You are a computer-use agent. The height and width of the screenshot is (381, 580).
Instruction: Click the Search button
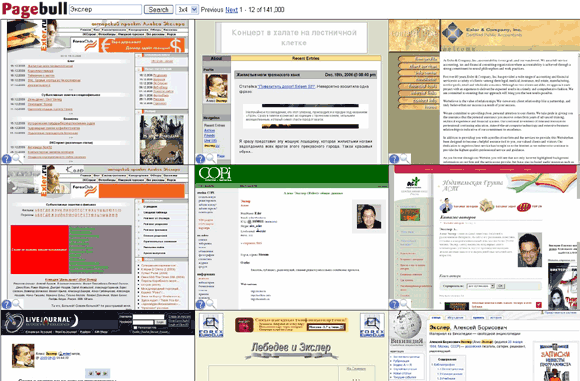158,10
